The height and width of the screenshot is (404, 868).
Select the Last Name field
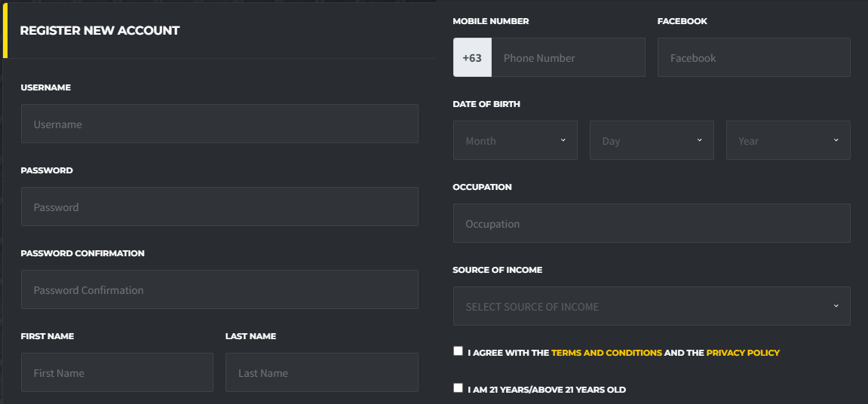(321, 373)
